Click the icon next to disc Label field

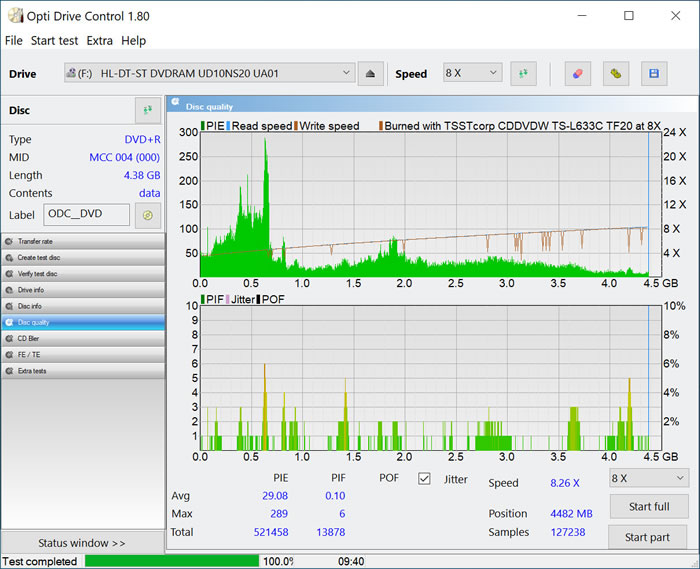[x=147, y=215]
